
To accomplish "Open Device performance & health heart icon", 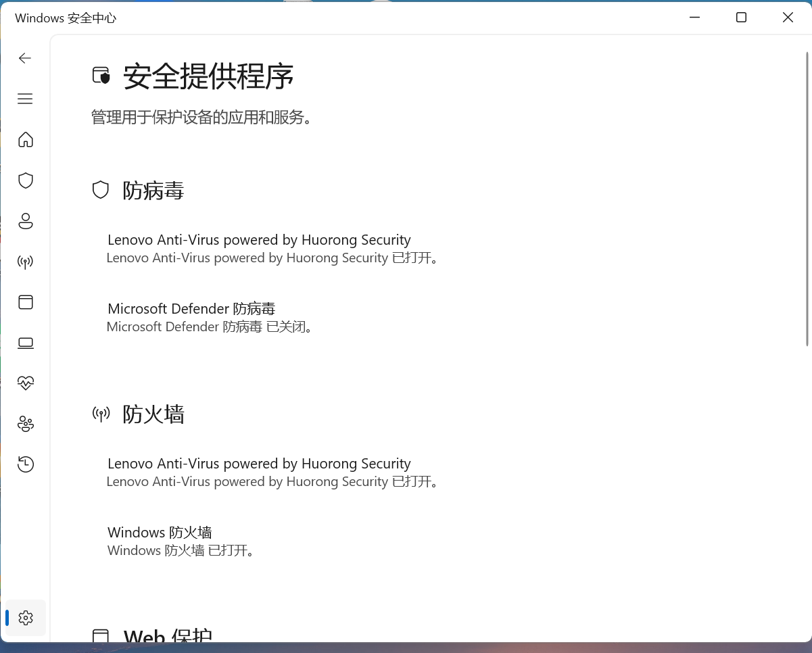I will [x=26, y=383].
